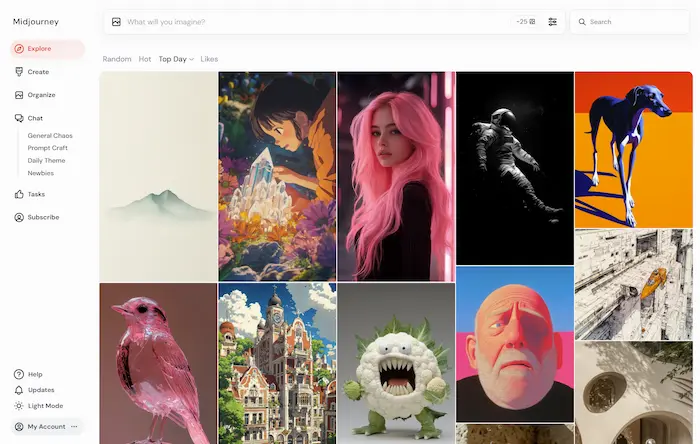
Task: Open the pink glass bird image
Action: 158,363
